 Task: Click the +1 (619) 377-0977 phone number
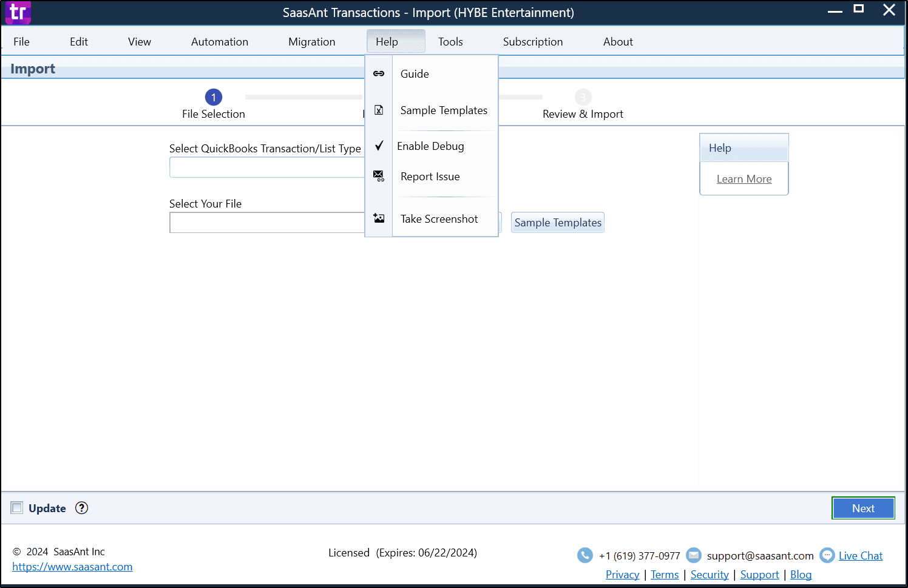point(640,556)
